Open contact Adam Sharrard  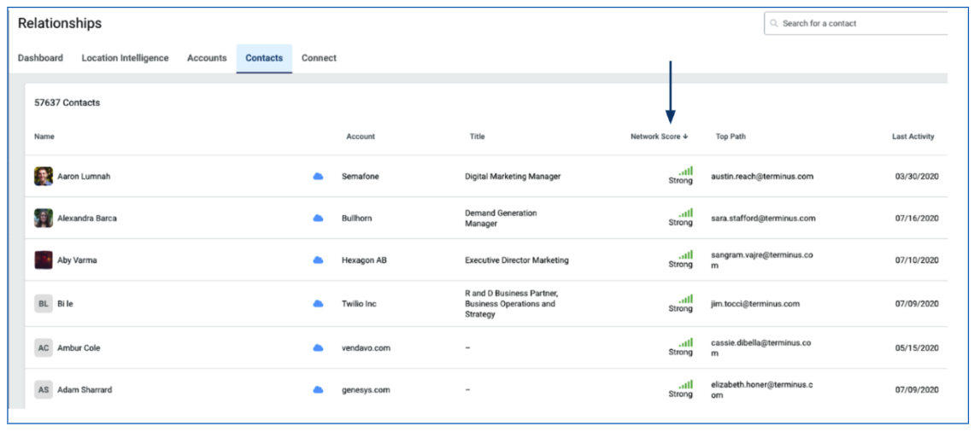(x=84, y=389)
